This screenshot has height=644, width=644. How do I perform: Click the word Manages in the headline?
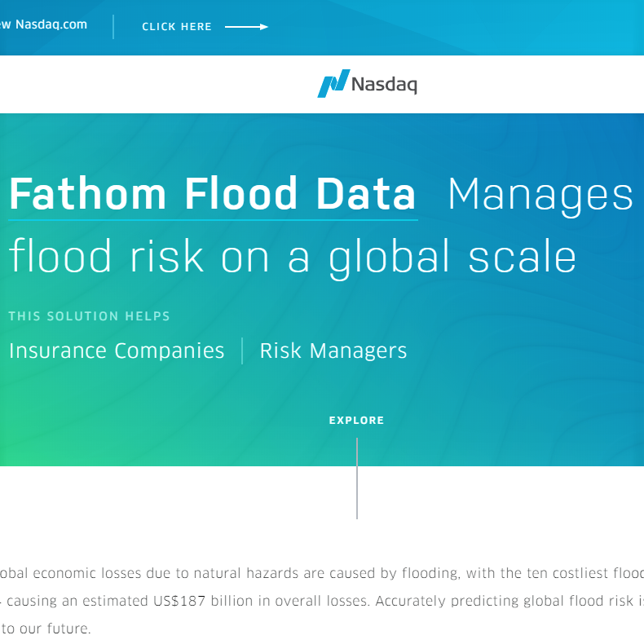pos(540,195)
